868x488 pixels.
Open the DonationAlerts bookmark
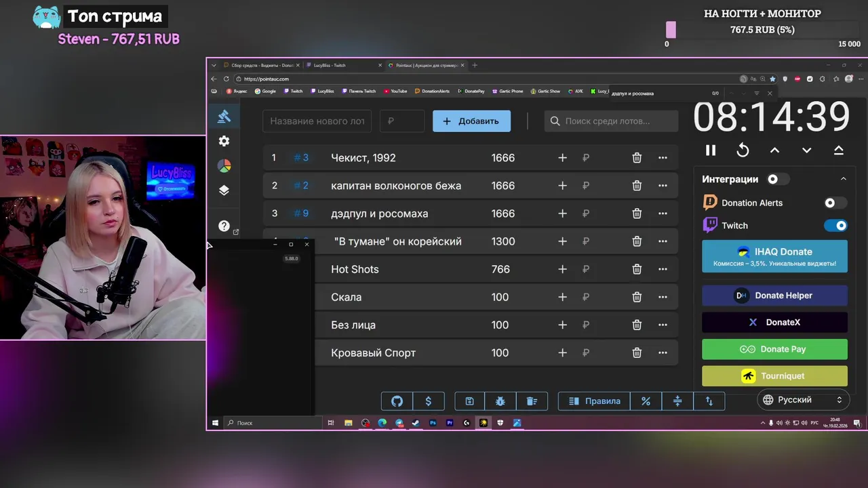431,91
